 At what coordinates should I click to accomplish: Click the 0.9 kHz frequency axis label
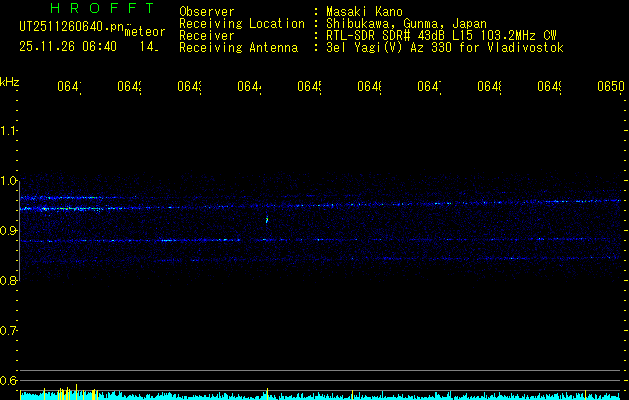point(9,231)
